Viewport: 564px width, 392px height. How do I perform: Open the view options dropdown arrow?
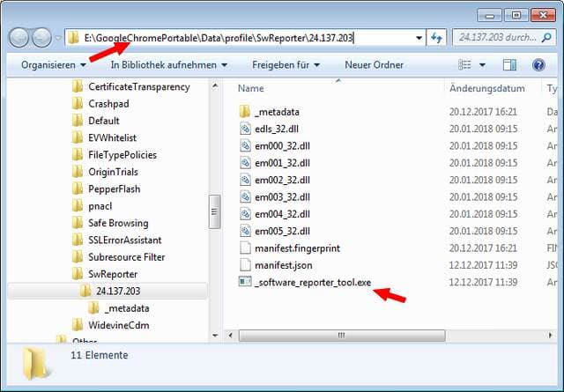(482, 65)
